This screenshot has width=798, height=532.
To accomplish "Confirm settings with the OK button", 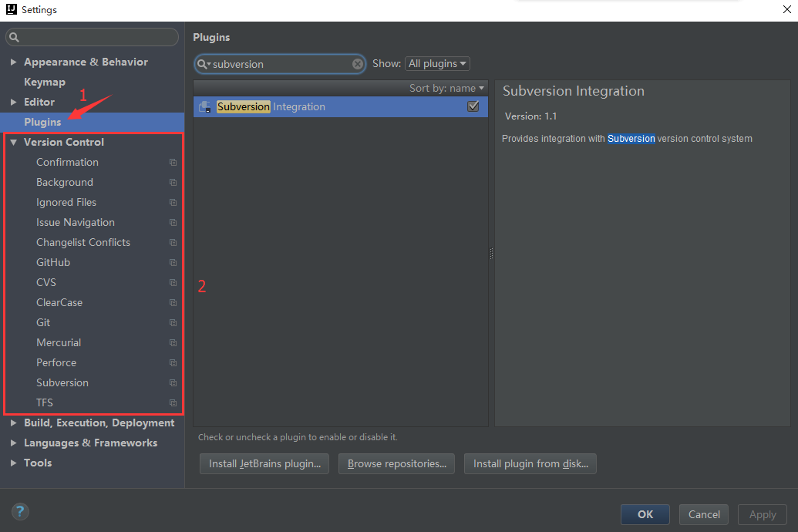I will [x=645, y=514].
